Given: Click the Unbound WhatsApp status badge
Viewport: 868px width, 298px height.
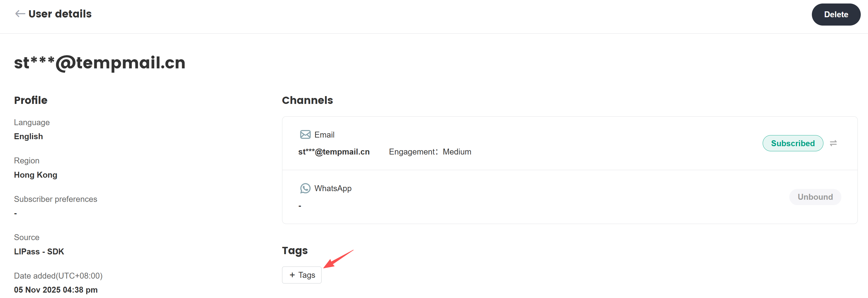Looking at the screenshot, I should coord(815,197).
